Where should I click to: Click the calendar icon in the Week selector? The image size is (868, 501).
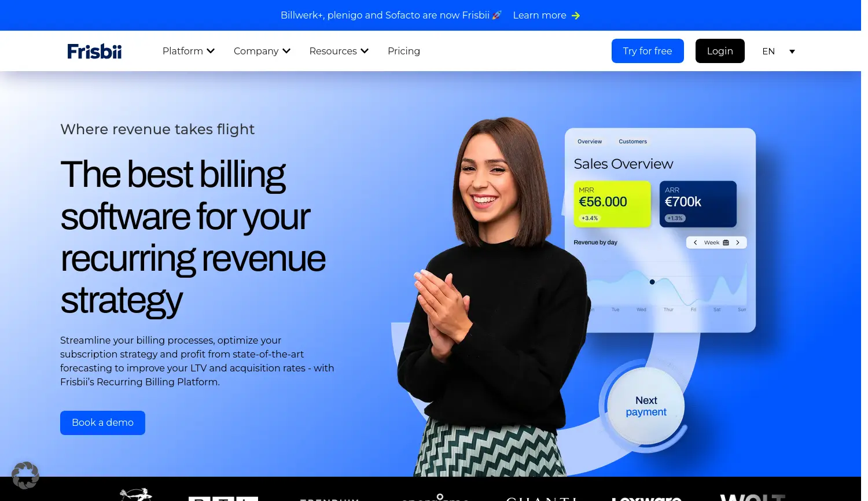(726, 242)
